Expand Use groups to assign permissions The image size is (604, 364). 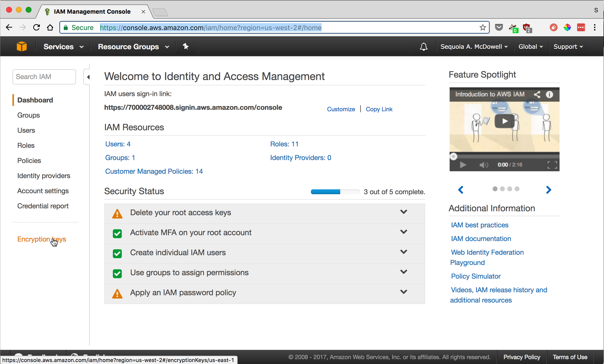pyautogui.click(x=403, y=272)
